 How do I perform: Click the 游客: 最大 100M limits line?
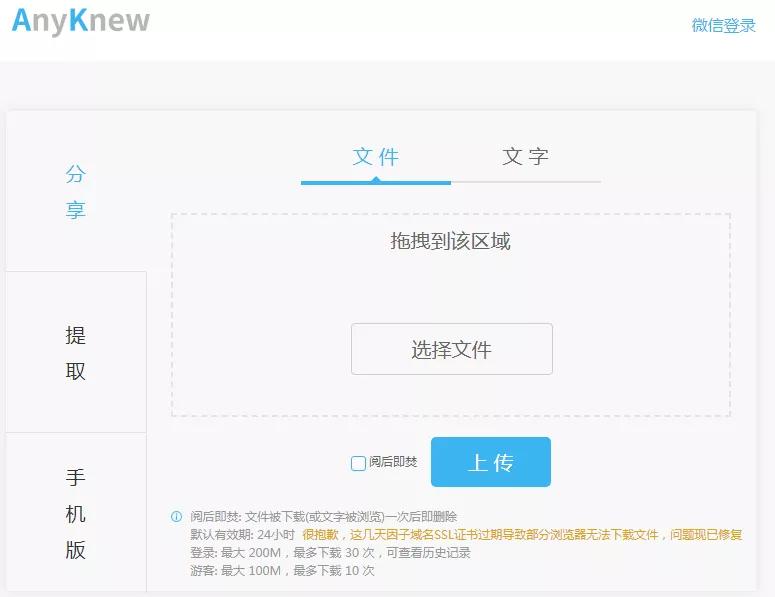pyautogui.click(x=282, y=571)
